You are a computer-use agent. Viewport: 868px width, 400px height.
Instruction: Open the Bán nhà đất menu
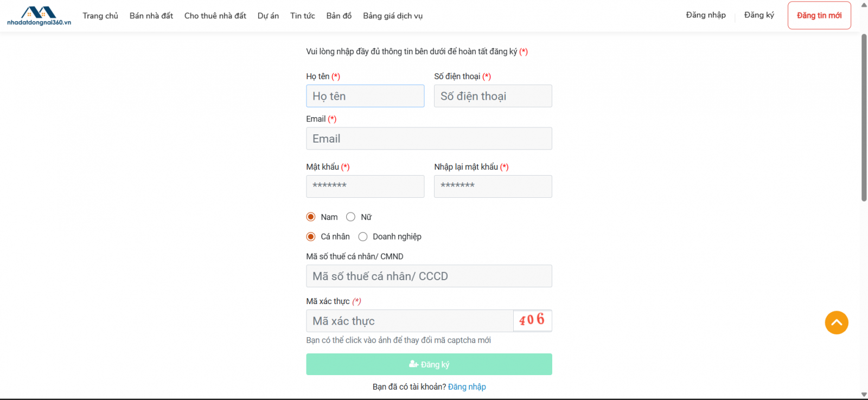pos(151,16)
